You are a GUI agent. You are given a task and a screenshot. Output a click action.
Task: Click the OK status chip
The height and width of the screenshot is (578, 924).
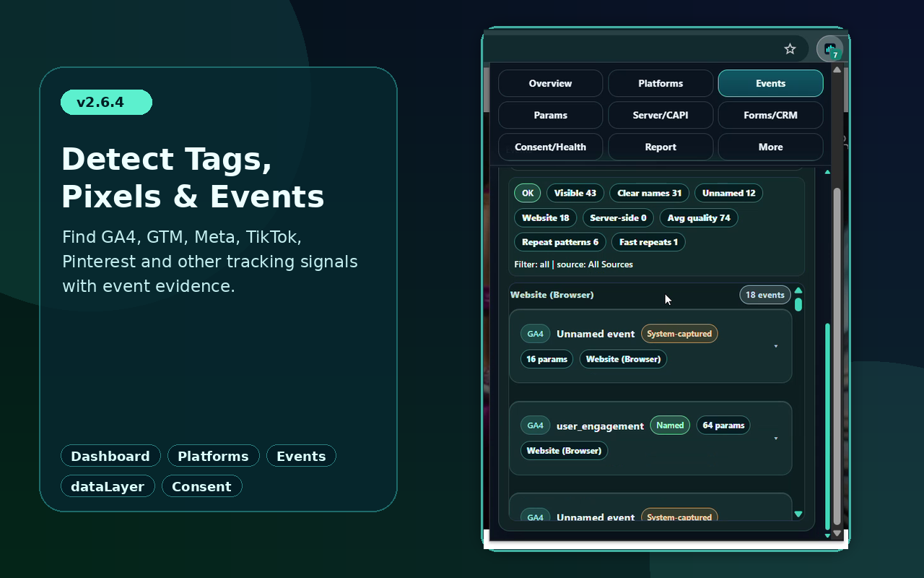coord(527,193)
